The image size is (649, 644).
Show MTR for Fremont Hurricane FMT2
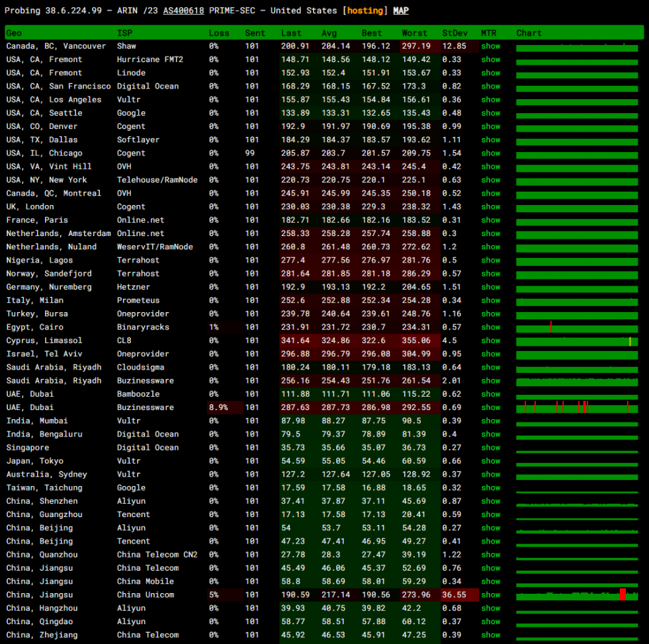(490, 60)
